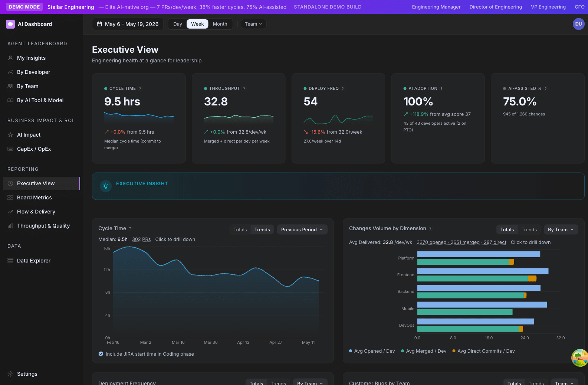This screenshot has width=588, height=385.
Task: Click the CapEx / OpEx card icon
Action: tap(10, 149)
